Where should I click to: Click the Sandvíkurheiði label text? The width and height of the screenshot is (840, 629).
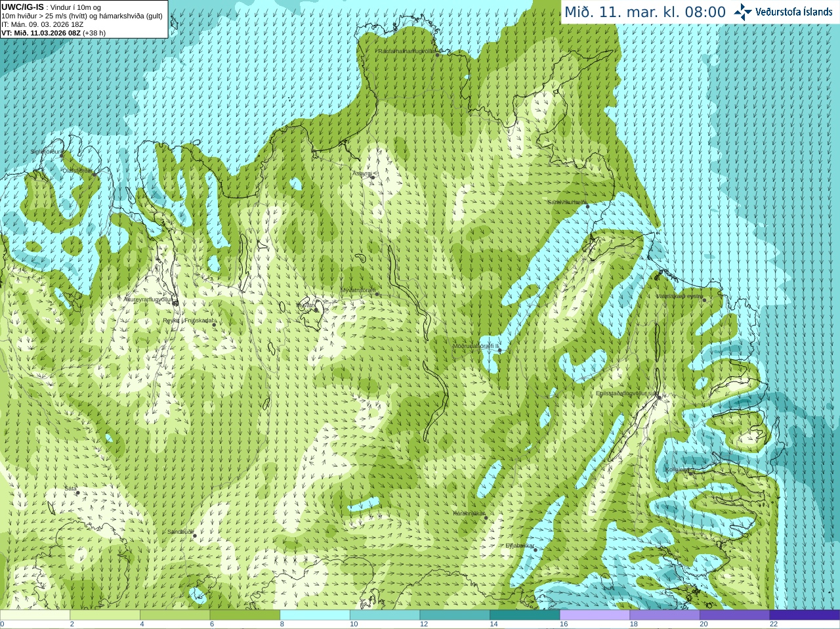pyautogui.click(x=568, y=202)
